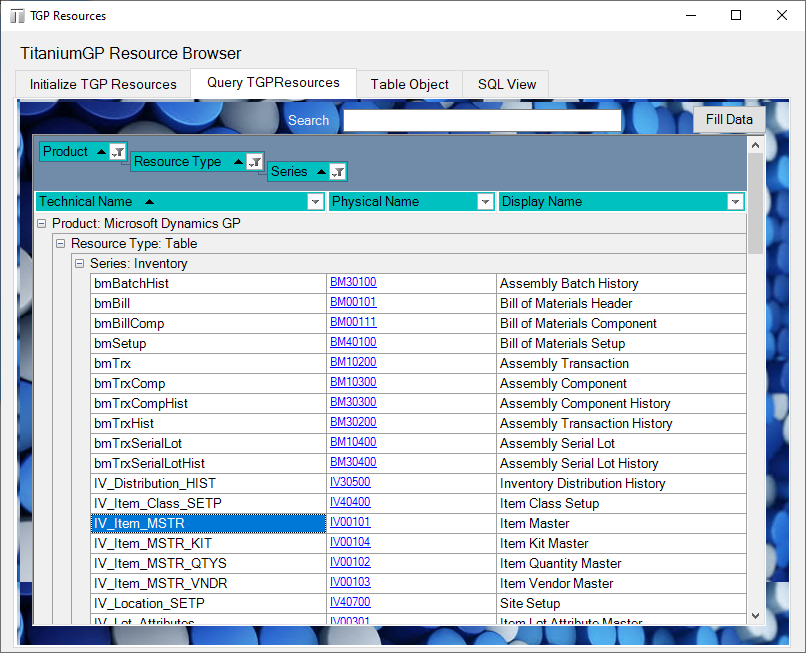
Task: Select the bmTrxSerialLotHist technical name cell
Action: [208, 464]
